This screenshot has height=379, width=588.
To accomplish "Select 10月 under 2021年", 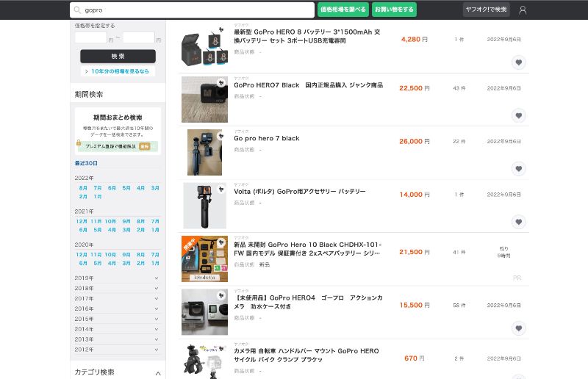I will coord(110,221).
